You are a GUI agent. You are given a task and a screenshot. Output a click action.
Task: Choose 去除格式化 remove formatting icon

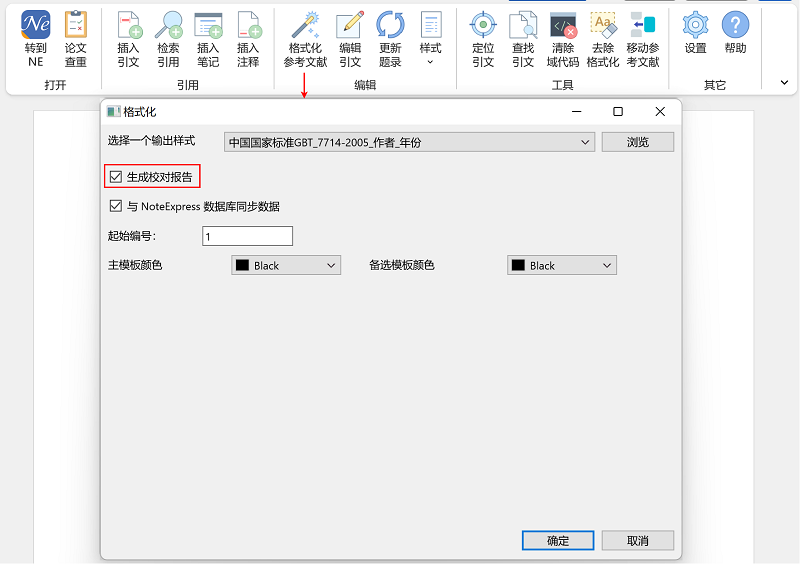[x=603, y=39]
